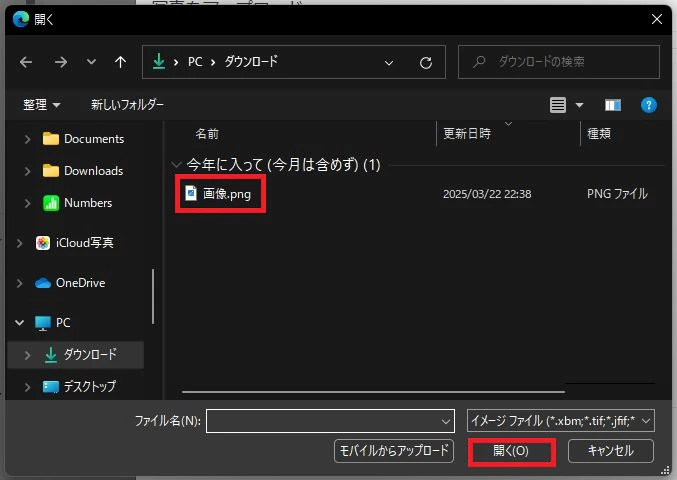Select iCloud写真 in the sidebar
The image size is (677, 480).
pos(85,243)
